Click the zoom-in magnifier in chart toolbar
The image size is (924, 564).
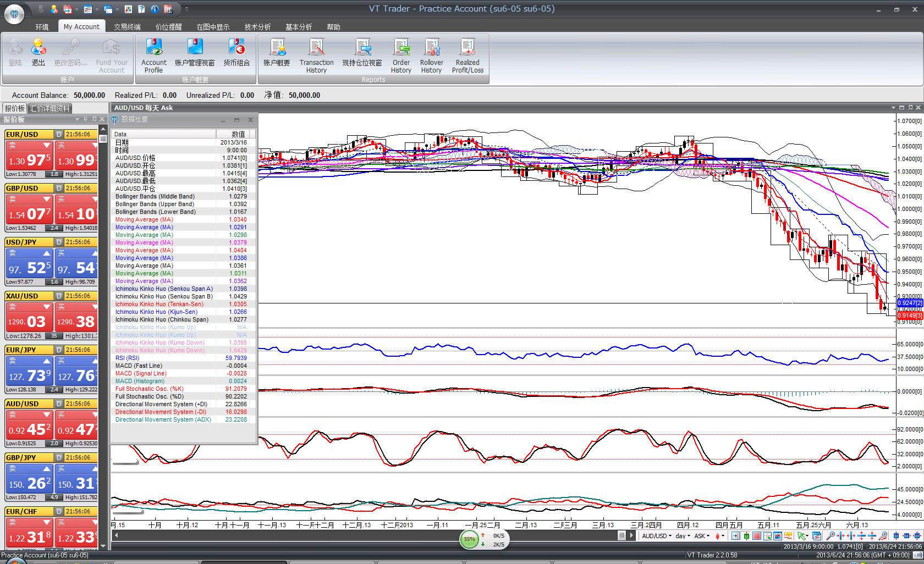831,535
